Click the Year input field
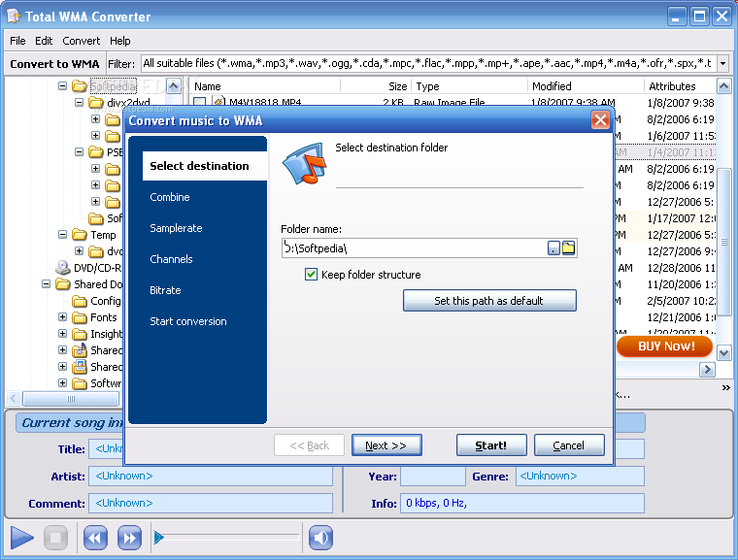The image size is (738, 560). coord(433,477)
